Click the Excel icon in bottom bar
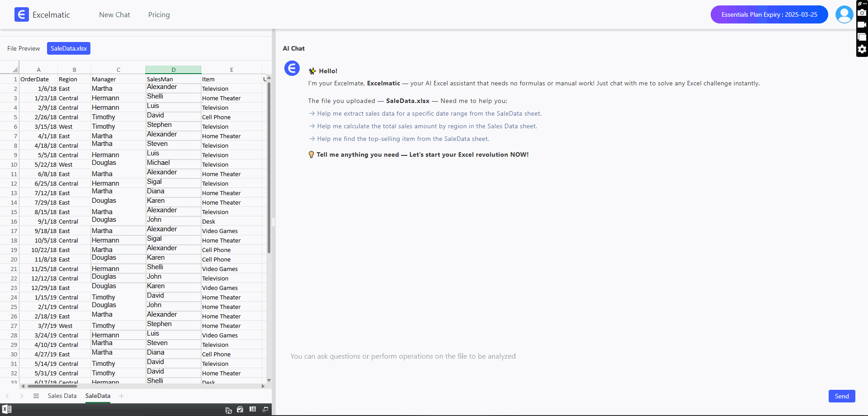868x416 pixels. 7,409
